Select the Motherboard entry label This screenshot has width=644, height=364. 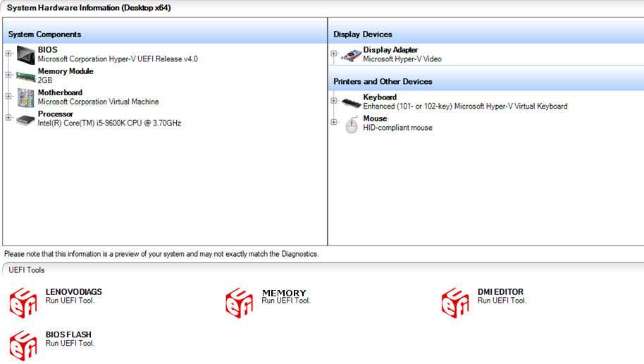(x=60, y=92)
